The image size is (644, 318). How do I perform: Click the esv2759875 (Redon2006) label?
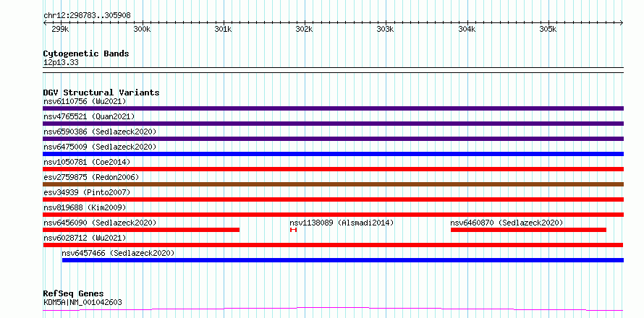pos(91,177)
